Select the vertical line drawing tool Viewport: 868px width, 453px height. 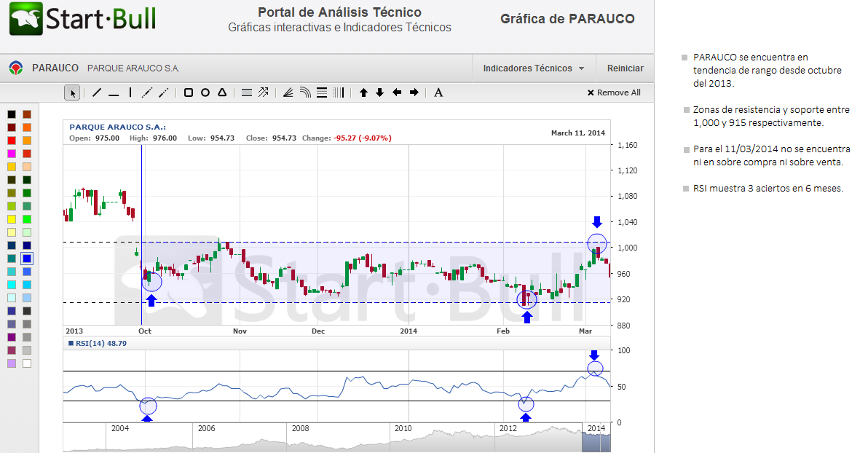tap(130, 92)
